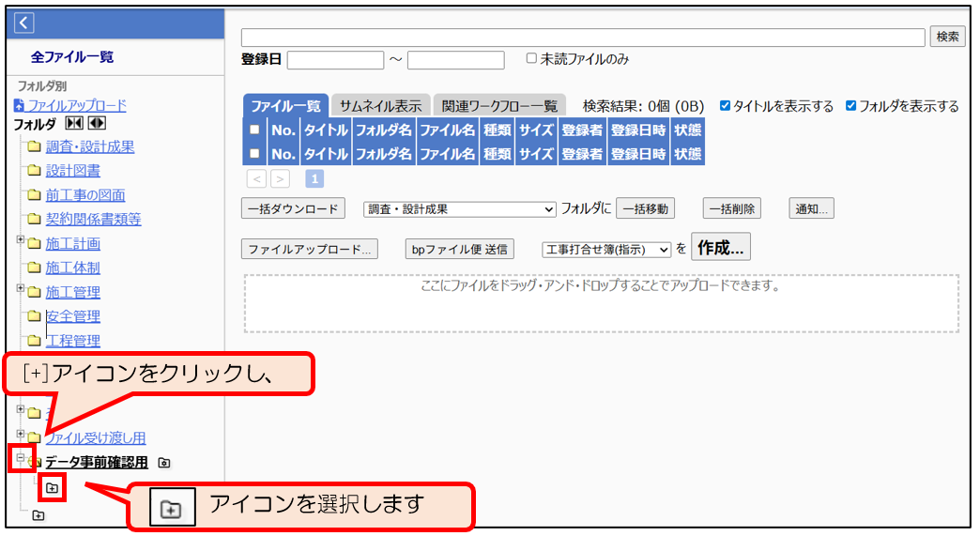Open the 工事打合せ簿(指示) document type dropdown
This screenshot has height=536, width=980.
(606, 250)
